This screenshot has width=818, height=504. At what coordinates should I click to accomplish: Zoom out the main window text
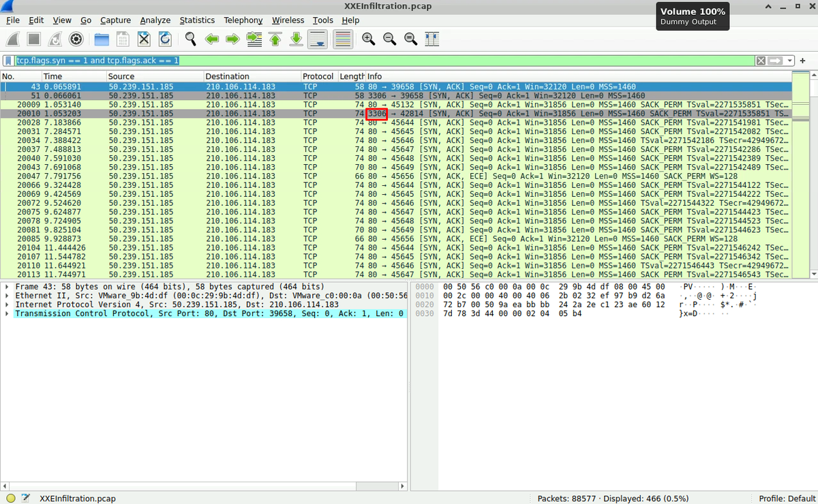click(390, 40)
